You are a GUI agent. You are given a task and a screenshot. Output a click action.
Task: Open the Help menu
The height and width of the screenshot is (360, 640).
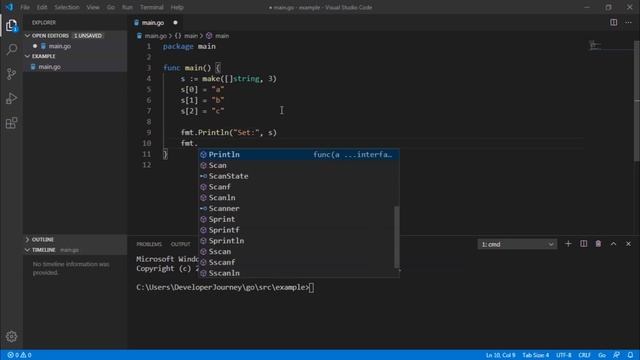click(177, 7)
